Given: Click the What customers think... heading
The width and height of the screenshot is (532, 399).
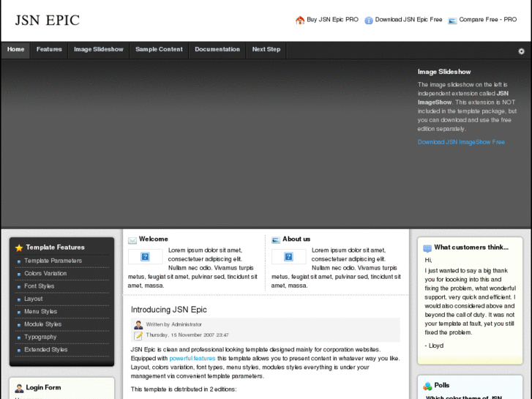Looking at the screenshot, I should (471, 247).
